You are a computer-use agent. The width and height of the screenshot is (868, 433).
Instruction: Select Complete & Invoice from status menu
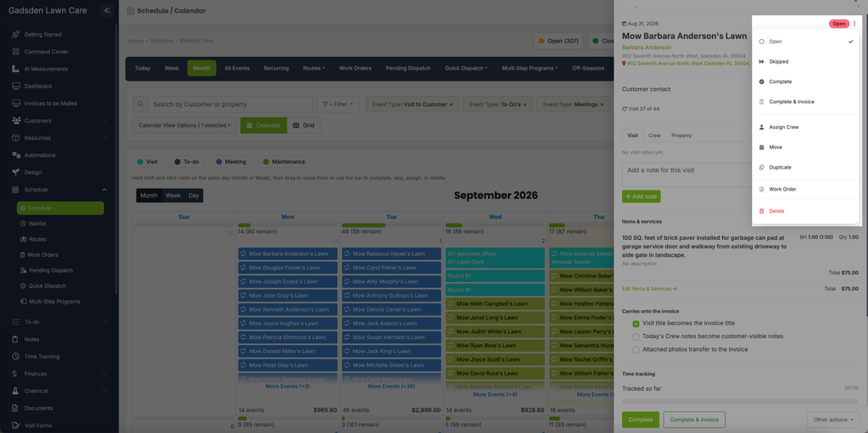point(791,102)
